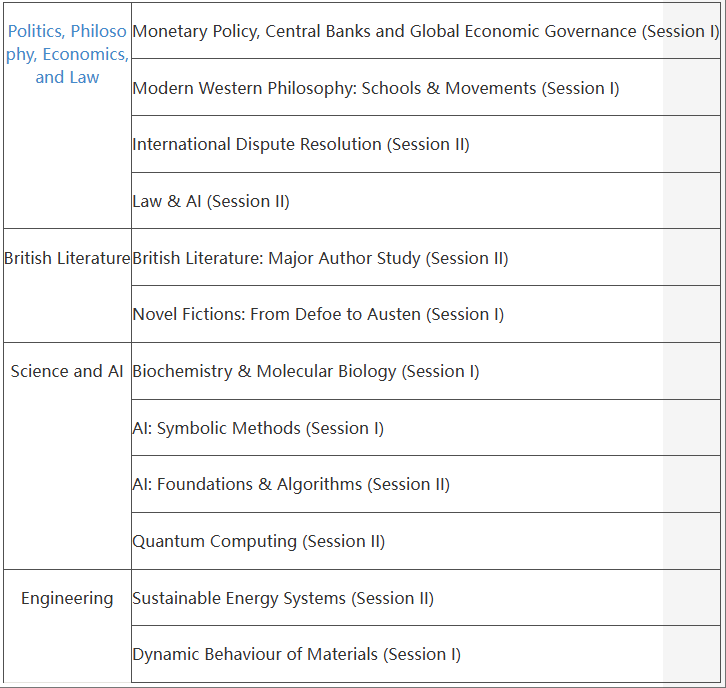Select Monetary Policy, Central Banks course row
This screenshot has width=726, height=688.
425,31
